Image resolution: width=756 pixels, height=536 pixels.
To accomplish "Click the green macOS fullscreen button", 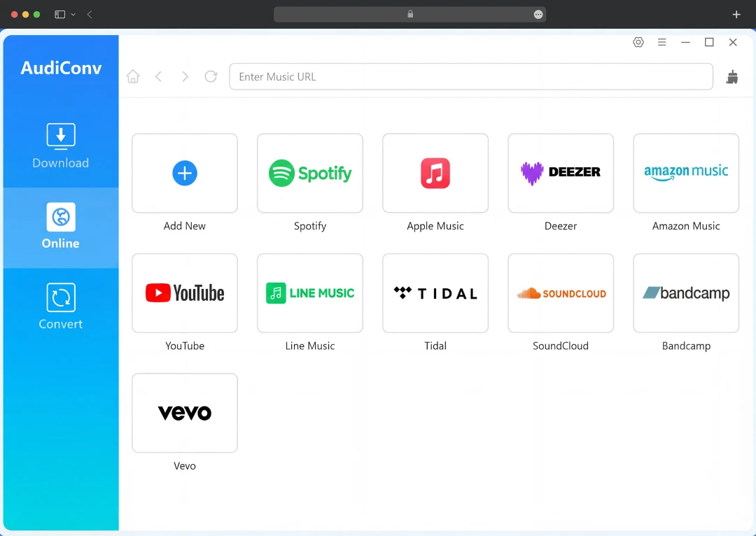I will (x=36, y=15).
